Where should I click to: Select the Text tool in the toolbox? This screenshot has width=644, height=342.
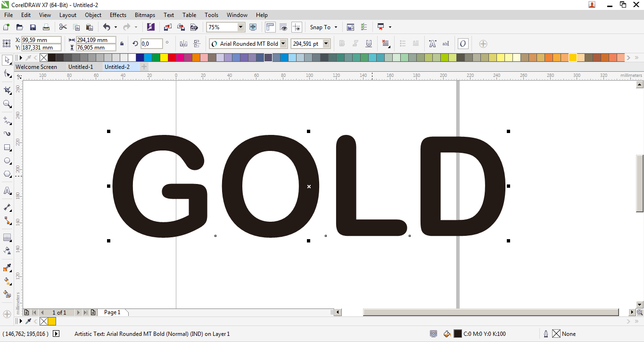(7, 191)
